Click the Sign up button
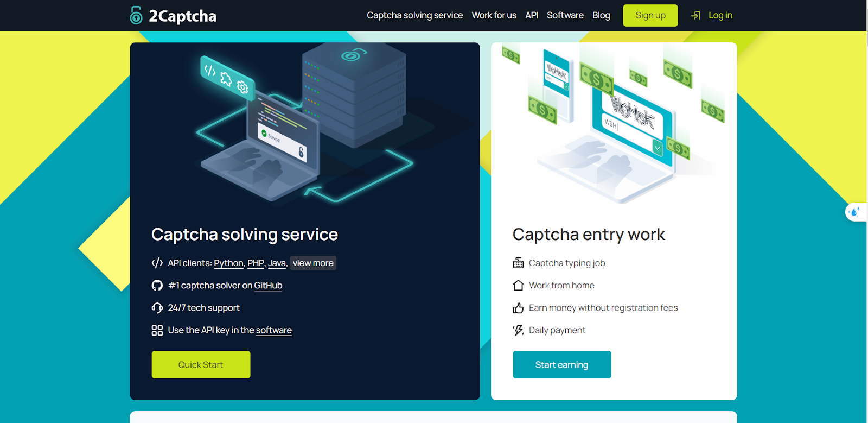The height and width of the screenshot is (423, 868). pos(650,15)
